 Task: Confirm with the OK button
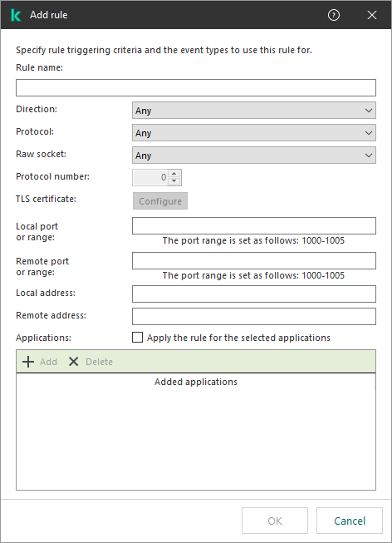pyautogui.click(x=275, y=521)
